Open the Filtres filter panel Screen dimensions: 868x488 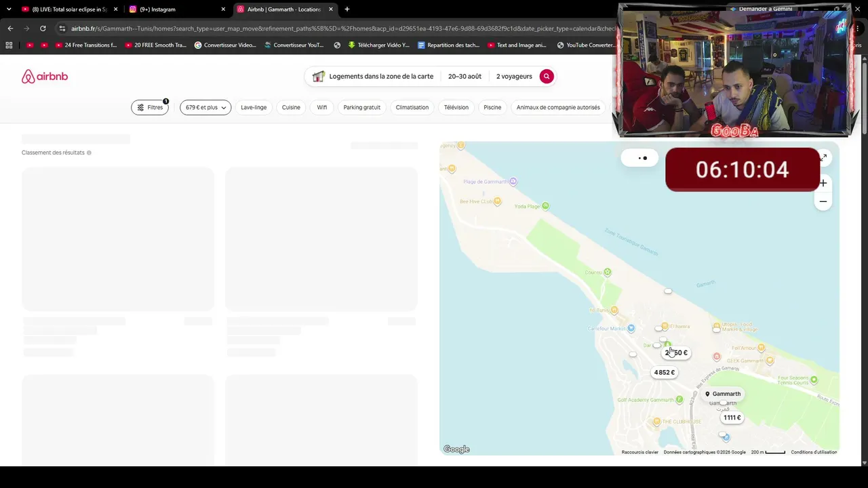150,107
